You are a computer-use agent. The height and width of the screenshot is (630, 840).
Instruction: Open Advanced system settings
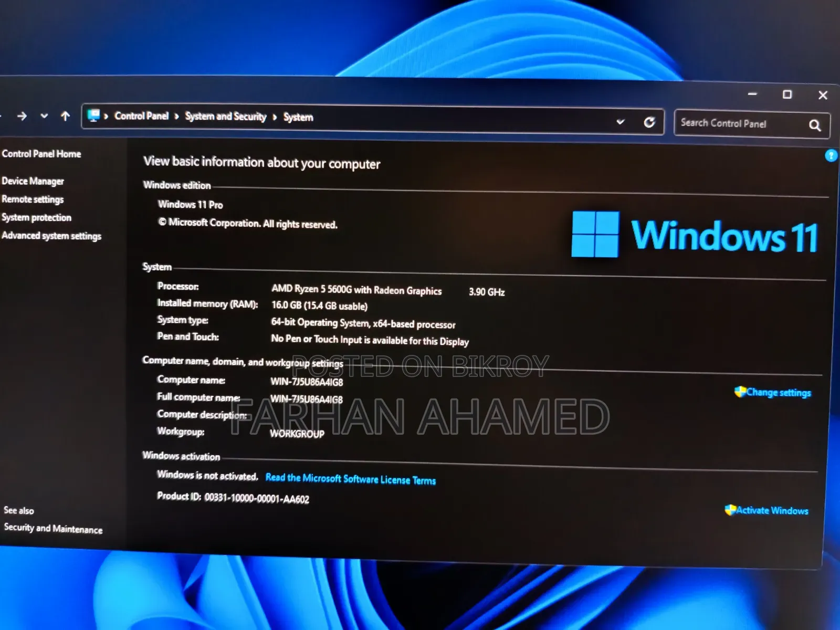click(51, 236)
